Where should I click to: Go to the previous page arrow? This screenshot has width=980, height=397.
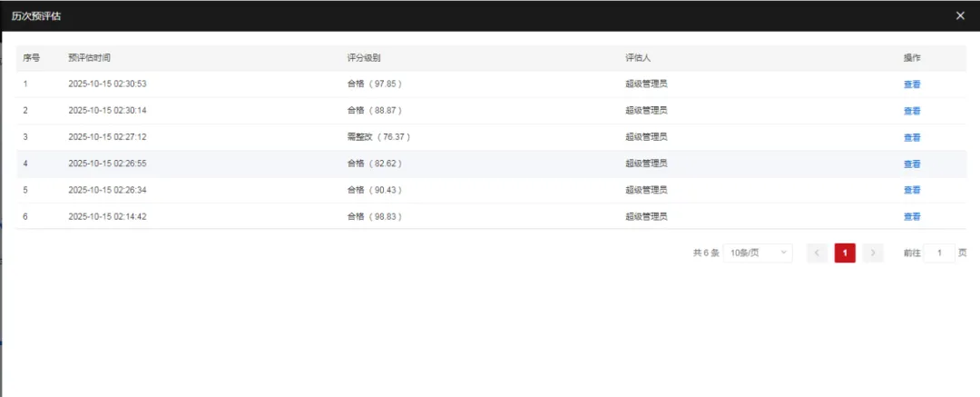coord(817,253)
